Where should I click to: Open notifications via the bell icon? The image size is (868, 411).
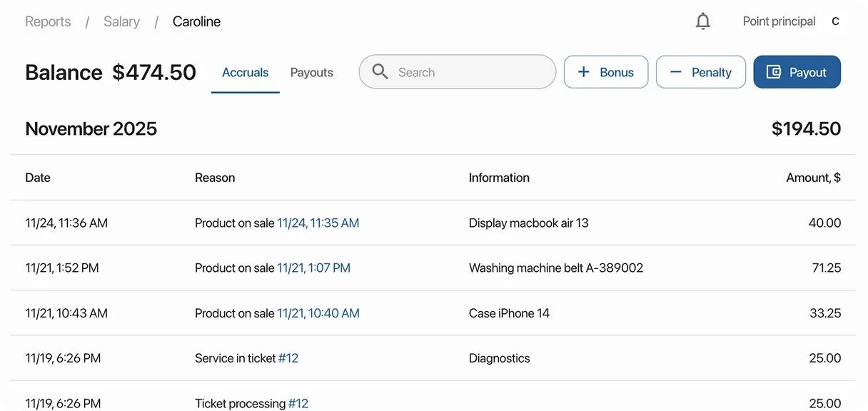coord(703,21)
